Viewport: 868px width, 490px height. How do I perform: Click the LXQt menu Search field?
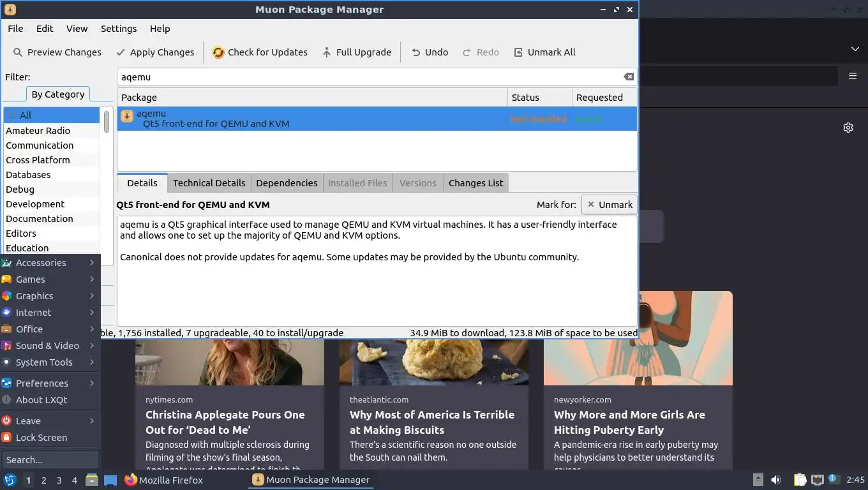[x=50, y=459]
